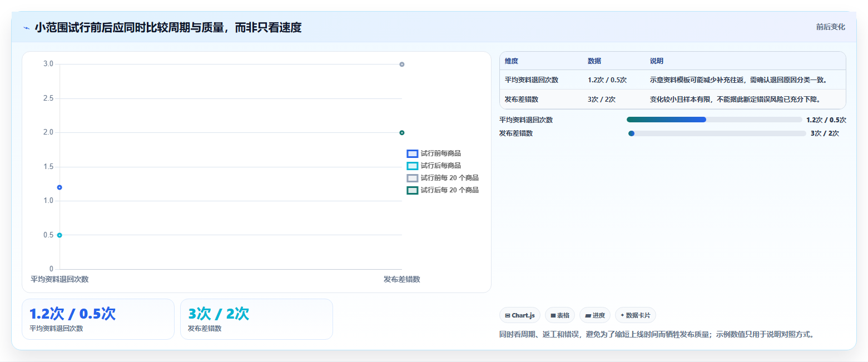The height and width of the screenshot is (362, 868).
Task: Click the 3.0 gray data point
Action: 402,65
